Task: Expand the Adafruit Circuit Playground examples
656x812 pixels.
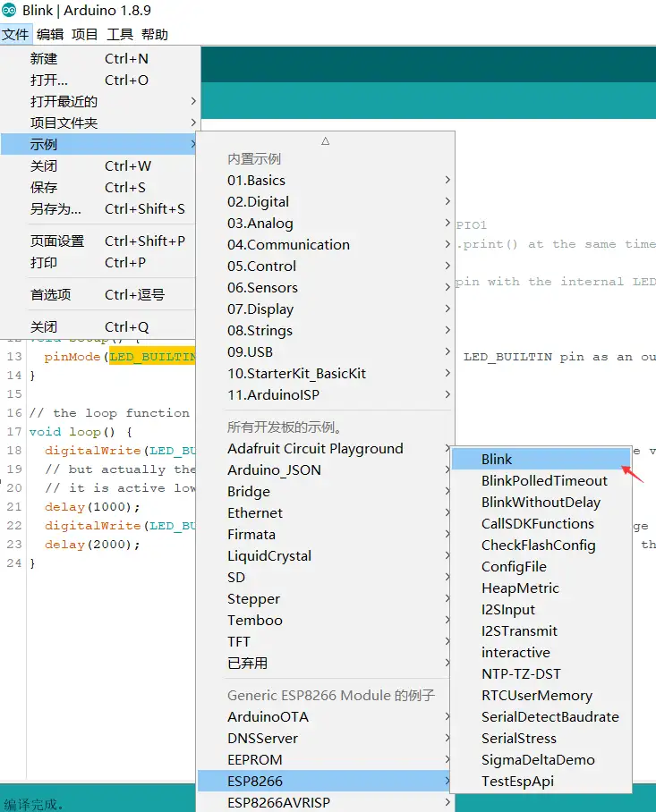Action: tap(315, 449)
